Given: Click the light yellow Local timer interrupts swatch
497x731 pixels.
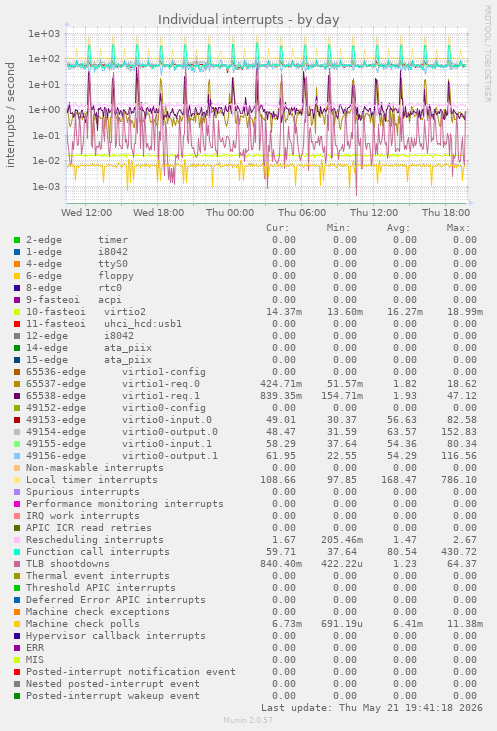Looking at the screenshot, I should pyautogui.click(x=17, y=480).
